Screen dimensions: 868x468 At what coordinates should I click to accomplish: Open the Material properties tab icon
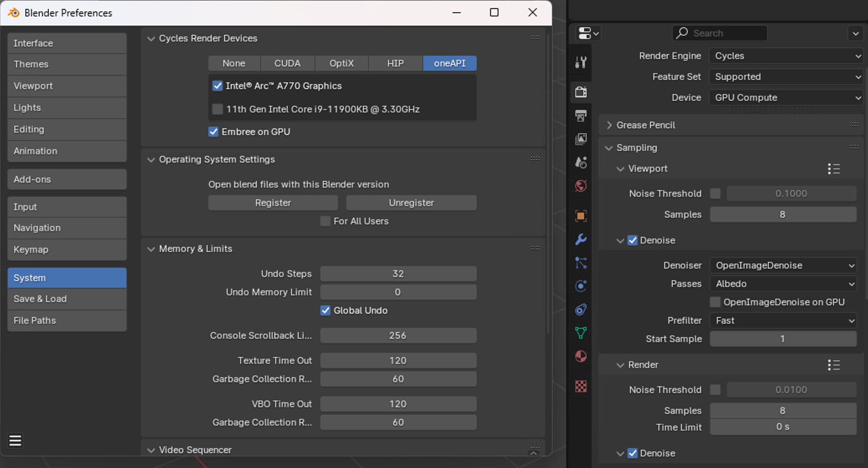[581, 356]
